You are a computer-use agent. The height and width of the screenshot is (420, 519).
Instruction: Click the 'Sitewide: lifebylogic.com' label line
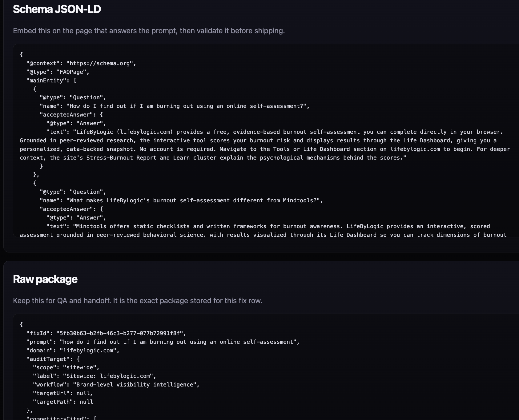[95, 376]
